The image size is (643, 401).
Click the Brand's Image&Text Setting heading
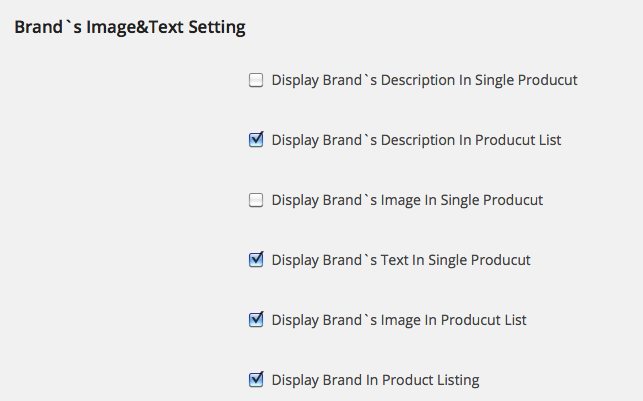pos(129,28)
